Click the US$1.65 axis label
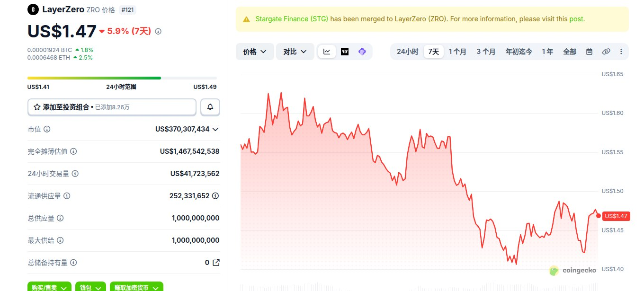The width and height of the screenshot is (644, 291). [x=612, y=74]
